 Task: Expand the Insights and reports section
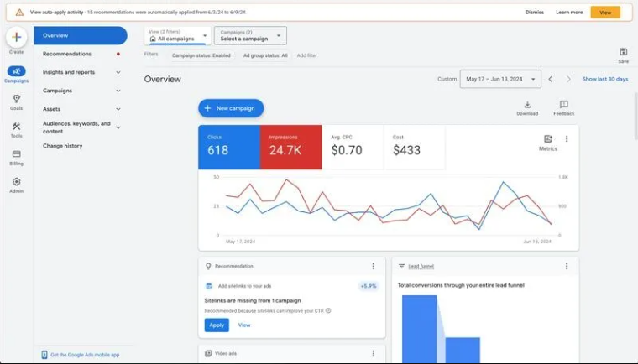(81, 72)
